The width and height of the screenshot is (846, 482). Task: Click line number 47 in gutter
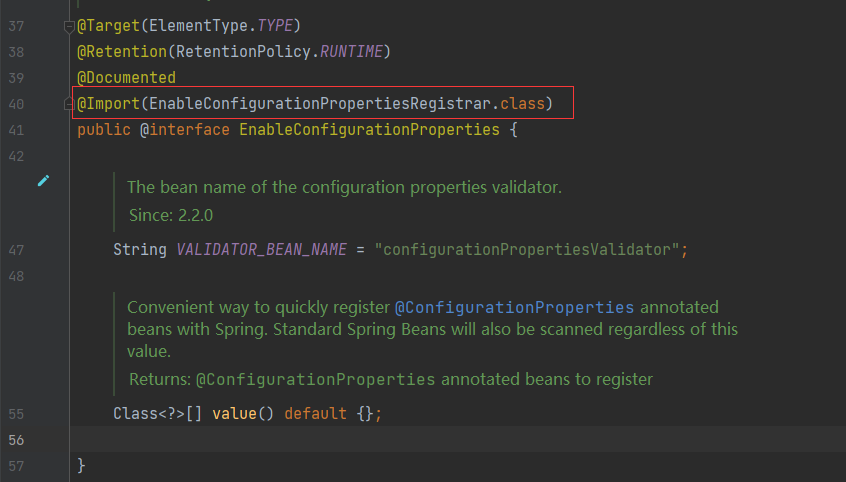click(x=16, y=250)
